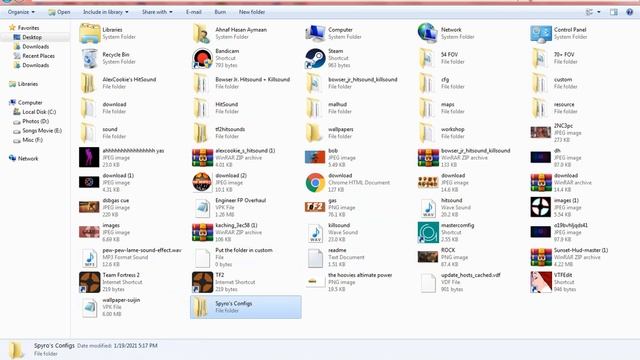Change the view via views icon
Viewport: 640px width, 360px height.
click(x=589, y=12)
